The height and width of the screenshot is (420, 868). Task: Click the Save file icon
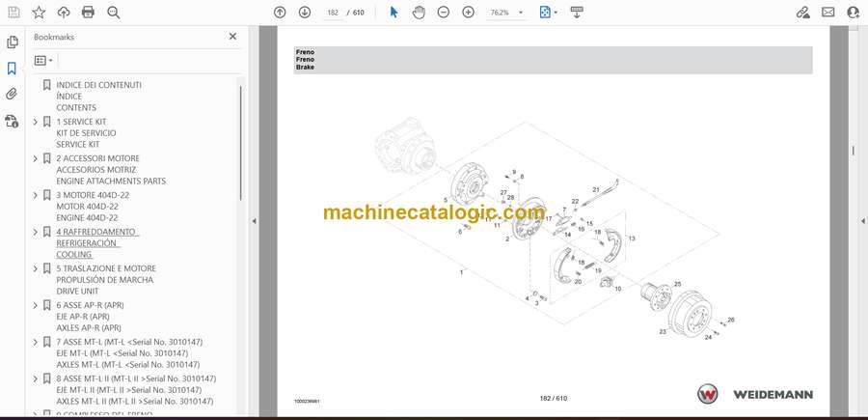pos(13,13)
